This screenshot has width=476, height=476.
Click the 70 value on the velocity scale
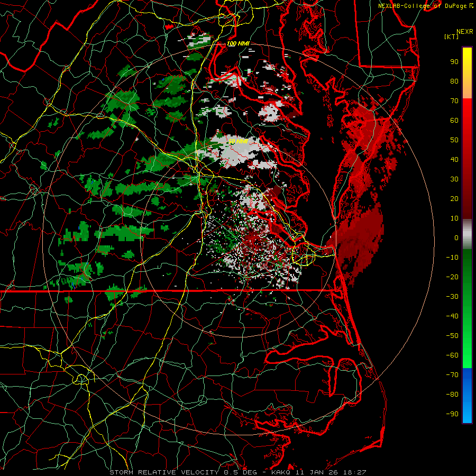454,101
